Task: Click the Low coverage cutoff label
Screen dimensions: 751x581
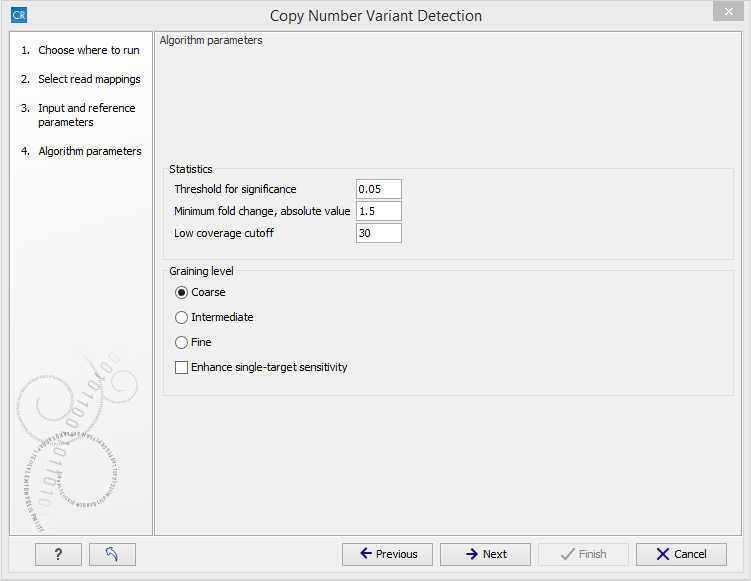Action: [x=224, y=233]
